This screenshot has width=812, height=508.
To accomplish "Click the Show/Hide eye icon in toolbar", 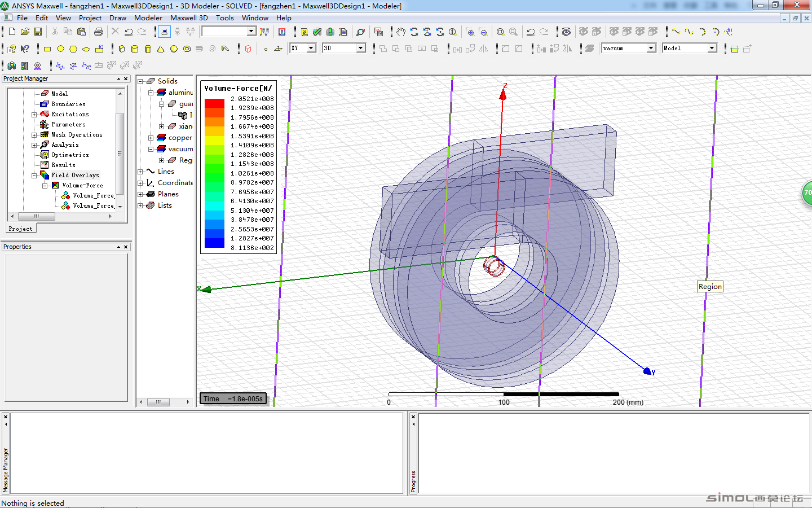I will point(567,32).
